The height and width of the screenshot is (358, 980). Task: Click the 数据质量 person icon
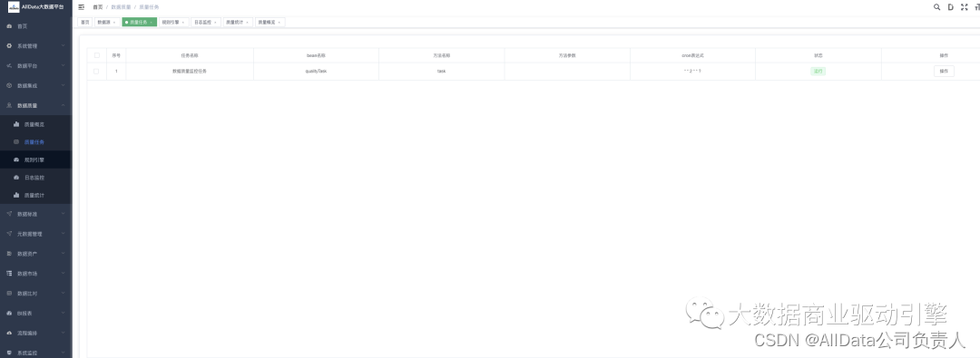(9, 106)
